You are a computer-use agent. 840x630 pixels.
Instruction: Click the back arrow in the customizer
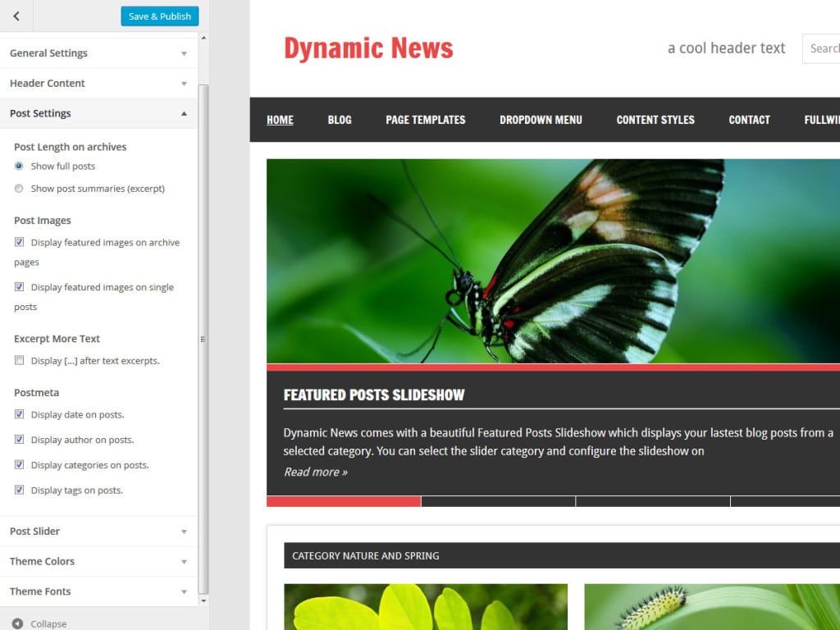pos(16,16)
